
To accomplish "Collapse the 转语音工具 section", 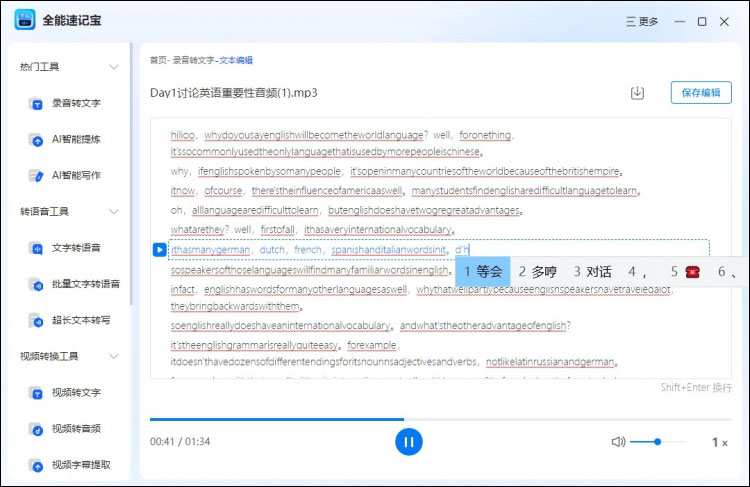I will [x=114, y=211].
